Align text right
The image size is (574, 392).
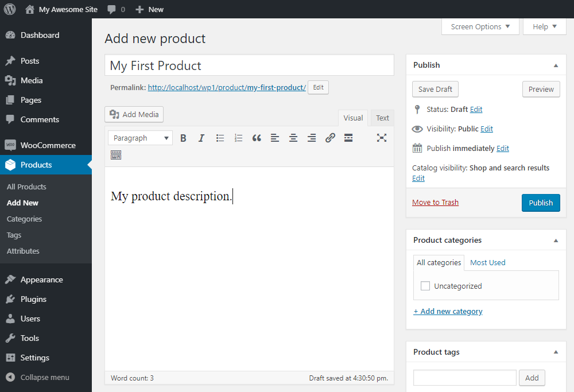[x=312, y=138]
